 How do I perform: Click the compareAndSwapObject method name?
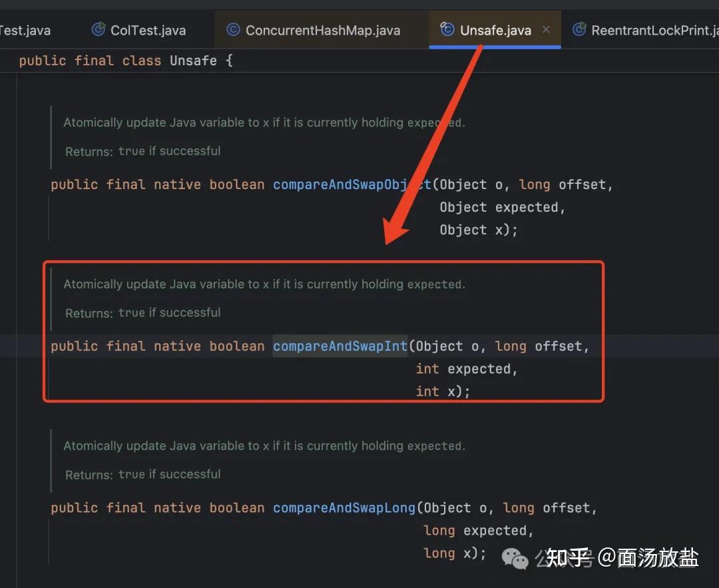[352, 184]
